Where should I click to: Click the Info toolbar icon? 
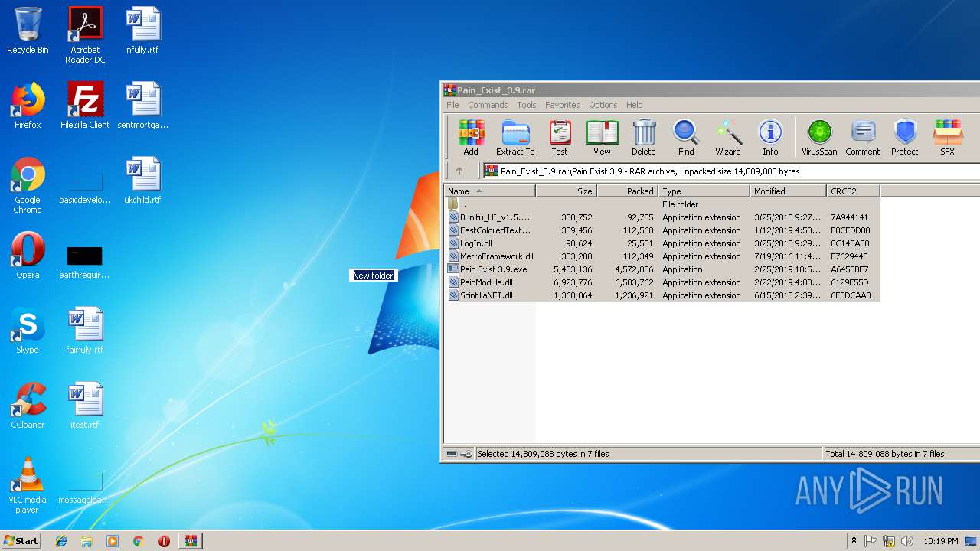(x=770, y=138)
